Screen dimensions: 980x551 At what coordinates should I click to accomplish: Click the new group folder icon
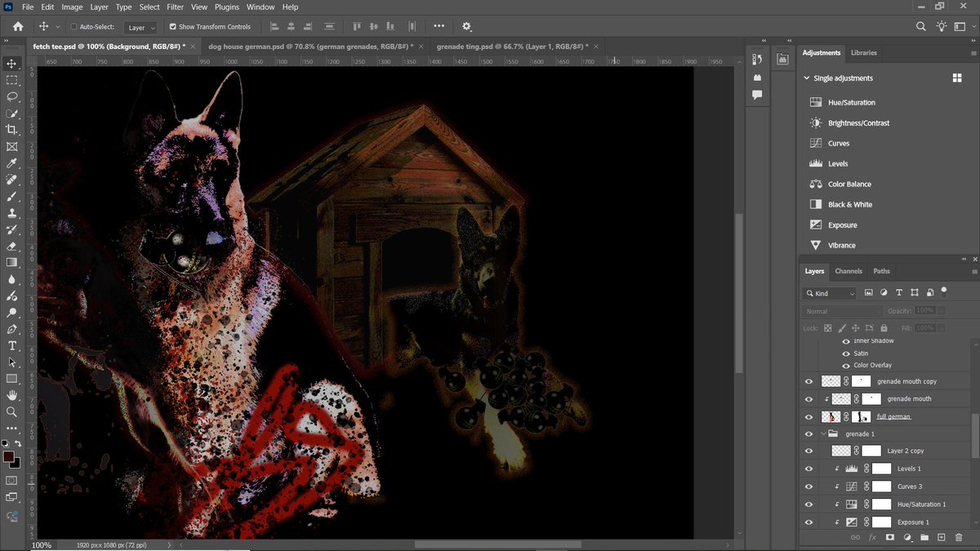(x=924, y=537)
